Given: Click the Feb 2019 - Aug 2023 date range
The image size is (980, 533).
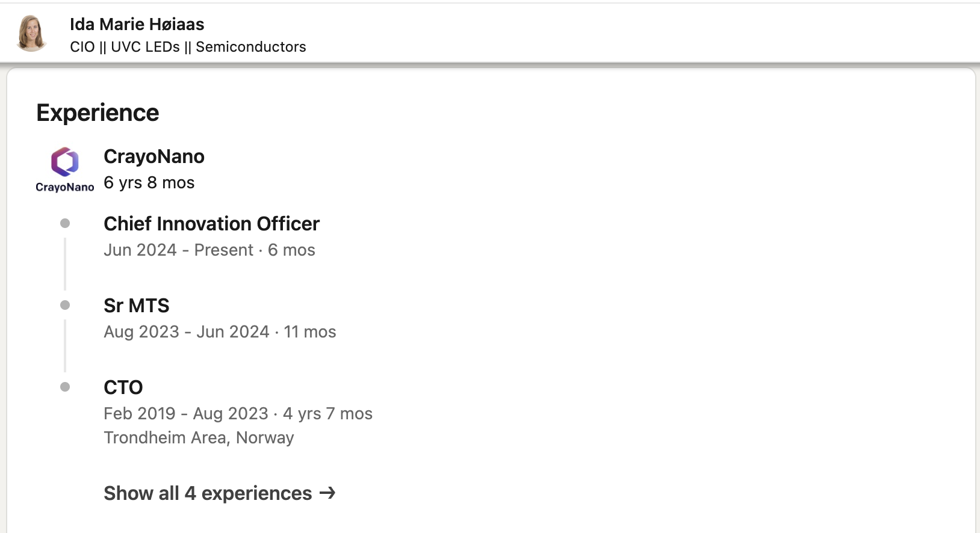Looking at the screenshot, I should [x=186, y=414].
